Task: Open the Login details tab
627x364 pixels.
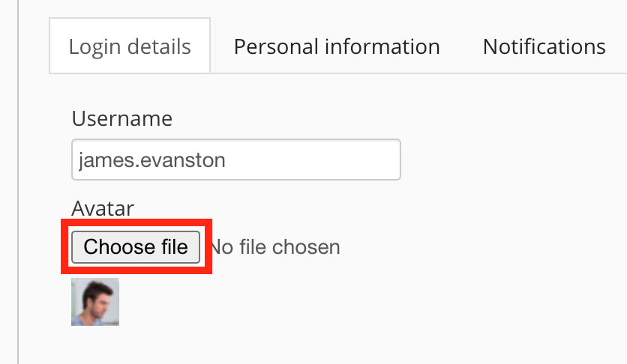Action: (x=130, y=46)
